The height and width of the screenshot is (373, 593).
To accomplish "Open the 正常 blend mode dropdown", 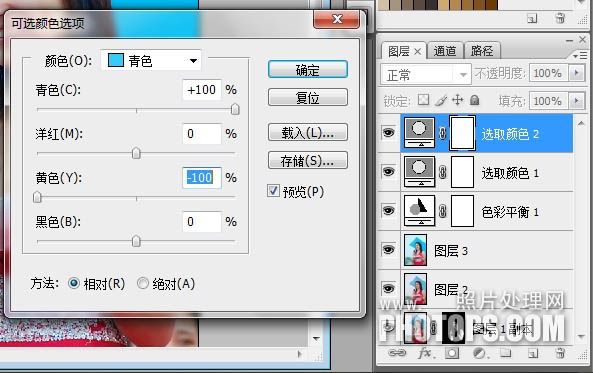I will coord(425,74).
